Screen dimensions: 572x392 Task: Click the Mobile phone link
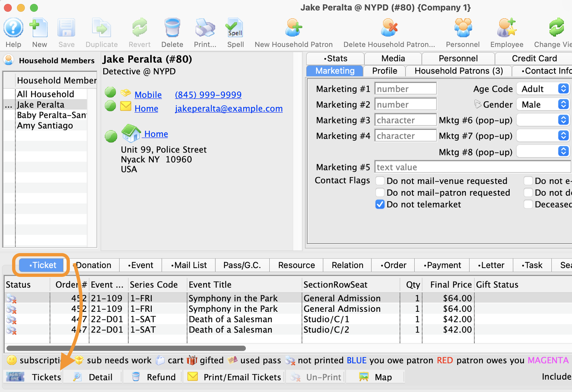coord(148,95)
